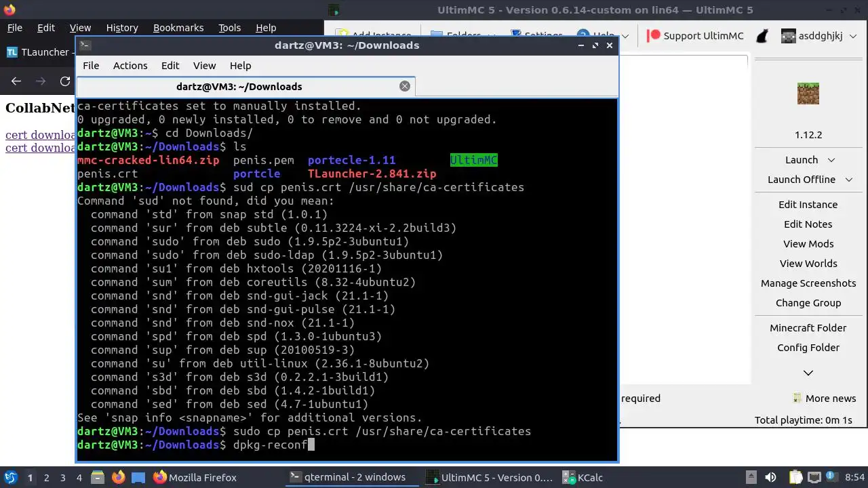Open Config Folder from UltimMC sidebar
868x488 pixels.
(x=808, y=348)
